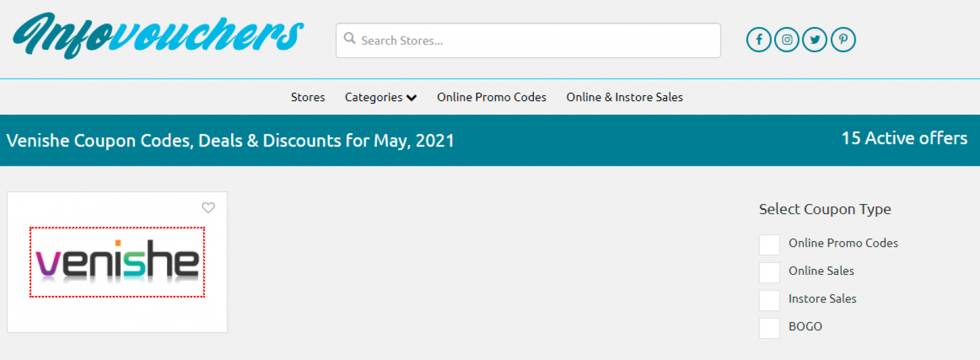The width and height of the screenshot is (980, 360).
Task: Open Online & Instore Sales nav link
Action: [x=625, y=97]
